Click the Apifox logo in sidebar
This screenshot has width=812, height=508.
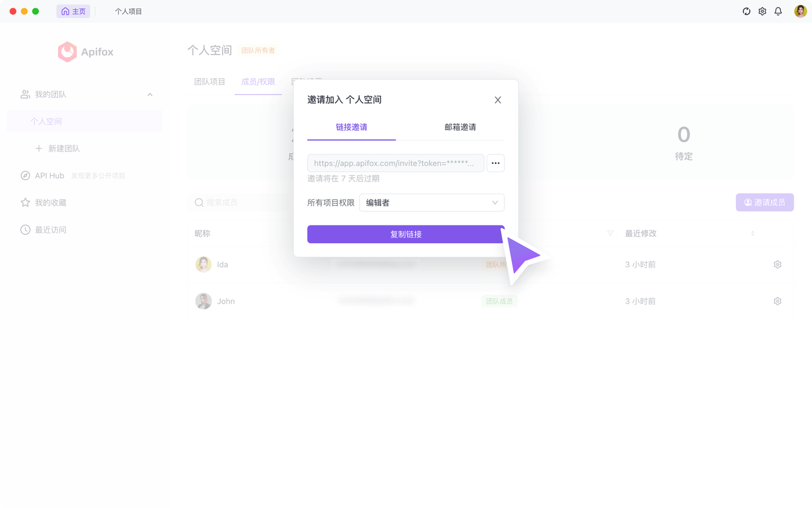[86, 52]
